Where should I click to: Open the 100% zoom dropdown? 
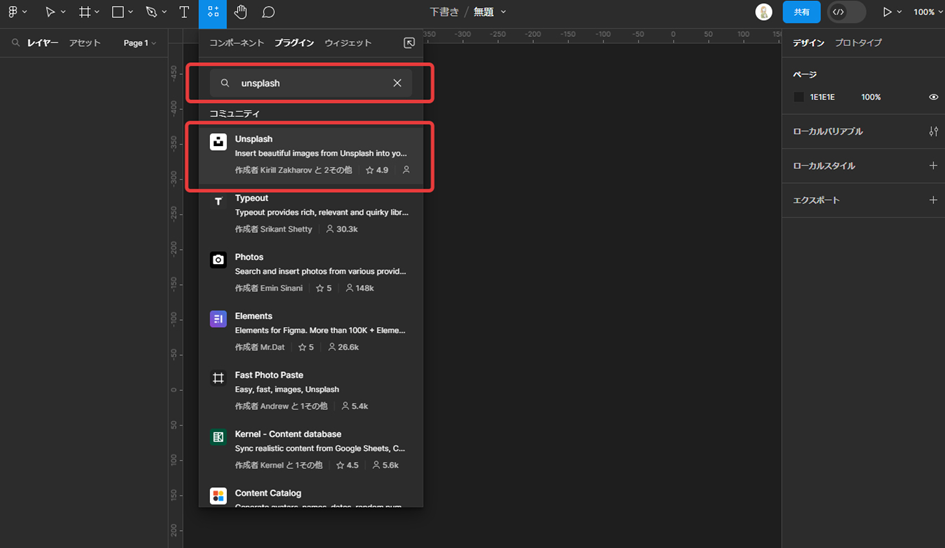click(928, 12)
